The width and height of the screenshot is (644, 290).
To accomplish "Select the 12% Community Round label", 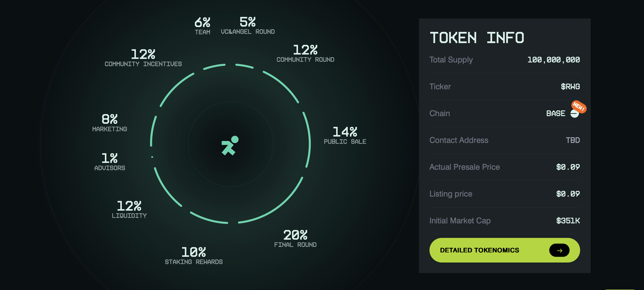I will [305, 53].
